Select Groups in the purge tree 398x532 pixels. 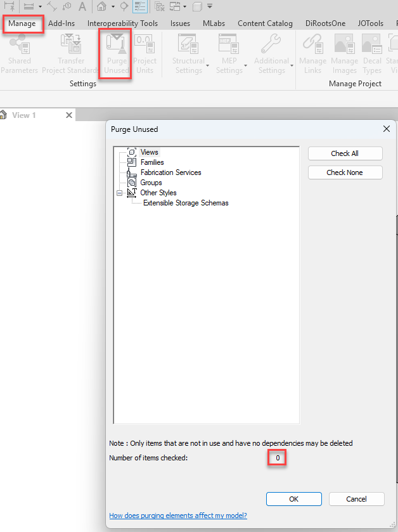click(151, 183)
